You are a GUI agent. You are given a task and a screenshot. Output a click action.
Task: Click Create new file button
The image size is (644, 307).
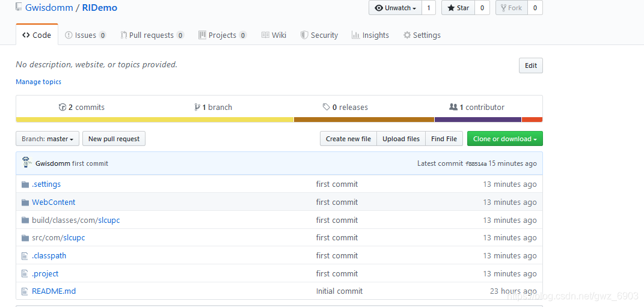click(x=348, y=139)
